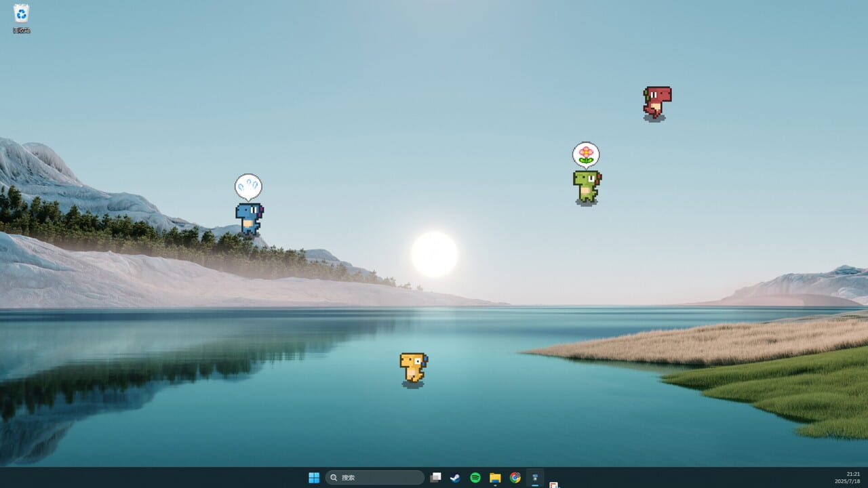Launch Google Chrome from the taskbar
This screenshot has height=488, width=868.
click(x=515, y=477)
